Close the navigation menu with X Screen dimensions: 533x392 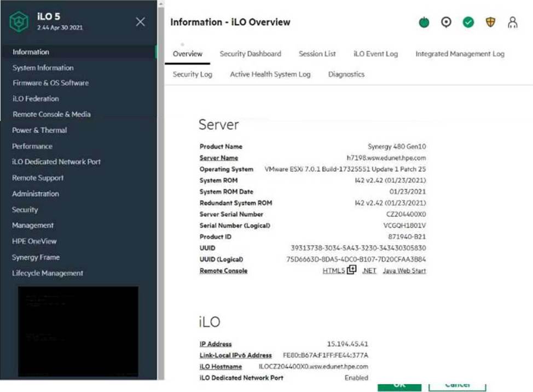pyautogui.click(x=140, y=22)
